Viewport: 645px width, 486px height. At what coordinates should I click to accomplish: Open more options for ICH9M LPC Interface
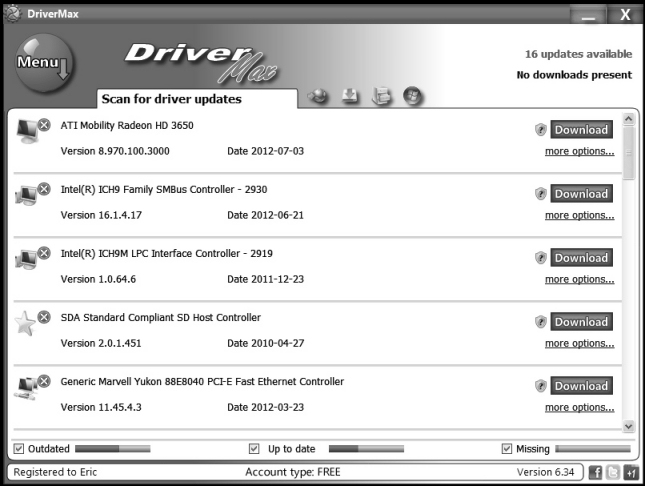[580, 279]
